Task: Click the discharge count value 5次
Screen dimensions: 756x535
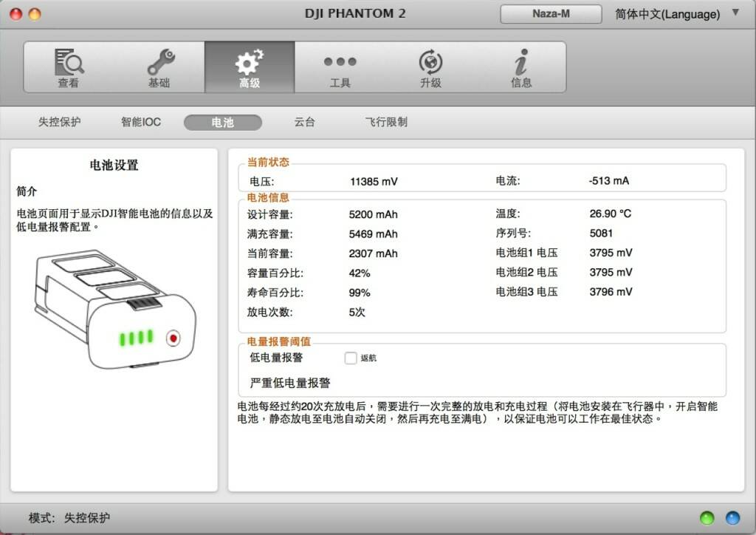Action: click(357, 312)
